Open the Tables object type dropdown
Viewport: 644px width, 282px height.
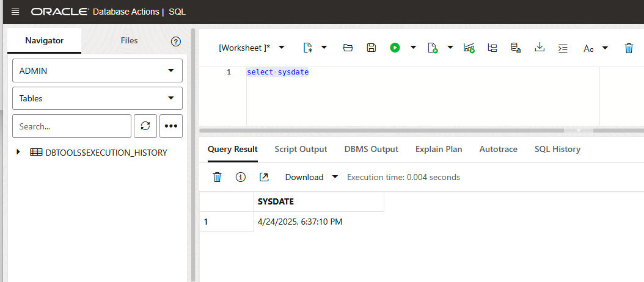[x=97, y=98]
